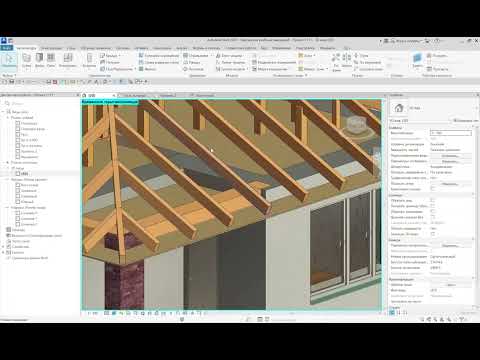Collapse the Elevations branch

pos(8,179)
